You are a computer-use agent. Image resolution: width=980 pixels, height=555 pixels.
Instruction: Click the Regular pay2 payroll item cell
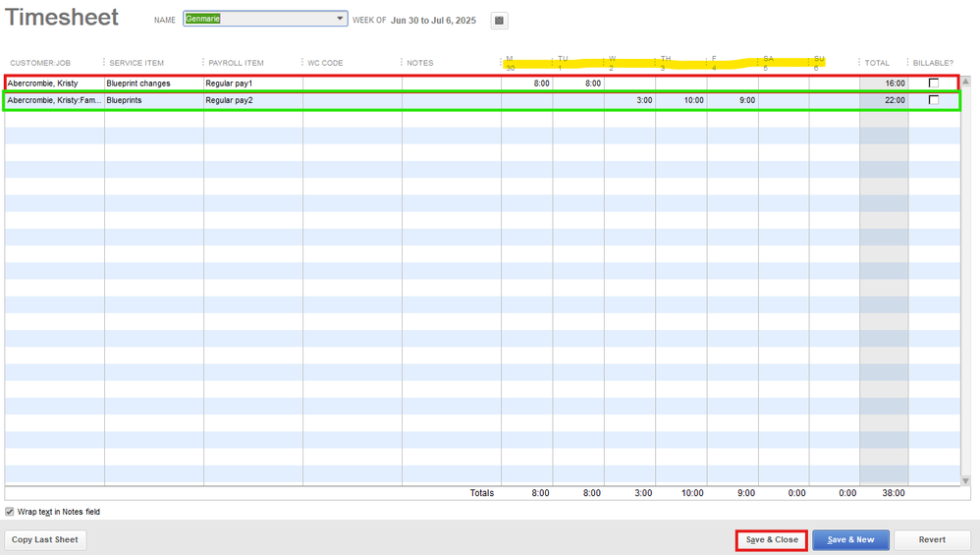click(252, 100)
